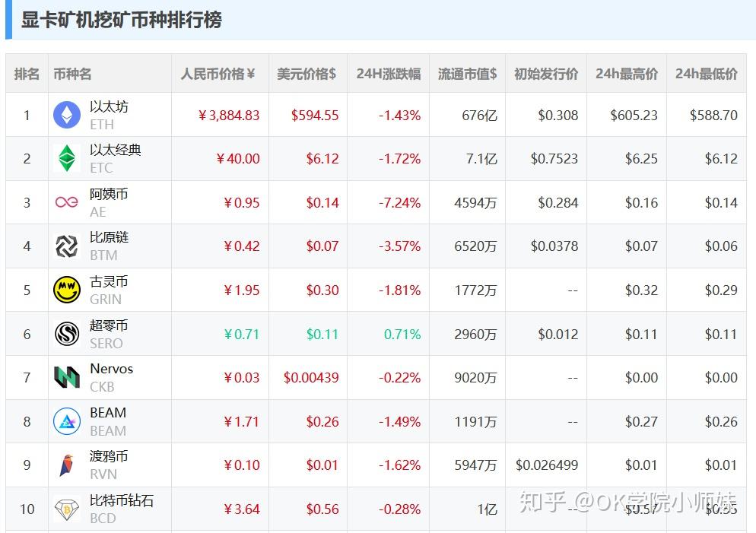Sort the table by 人民币价格 column

point(219,74)
